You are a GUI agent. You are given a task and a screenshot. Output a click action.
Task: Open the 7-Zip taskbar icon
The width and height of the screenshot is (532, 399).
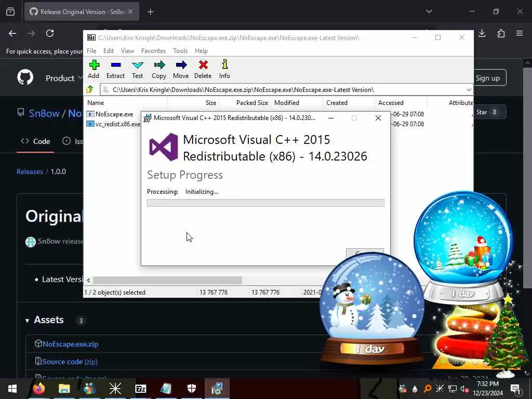(x=140, y=389)
